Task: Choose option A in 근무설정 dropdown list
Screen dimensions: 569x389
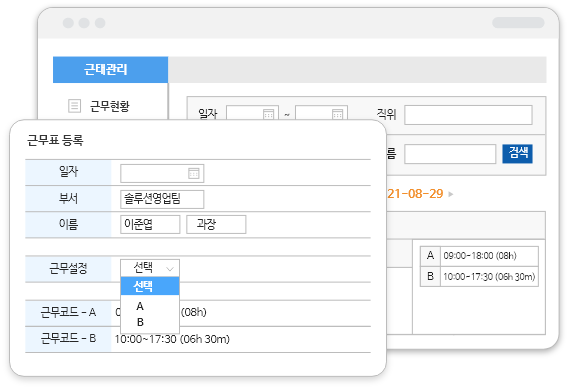Action: coord(140,306)
